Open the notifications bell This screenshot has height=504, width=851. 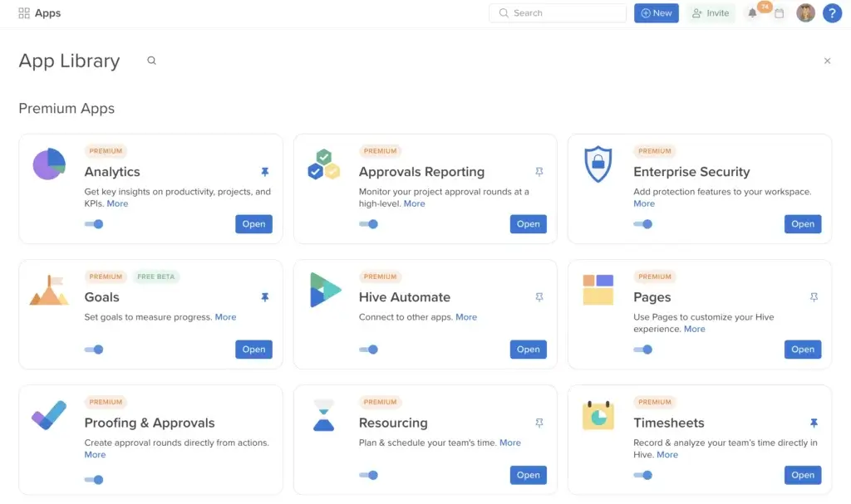click(752, 13)
